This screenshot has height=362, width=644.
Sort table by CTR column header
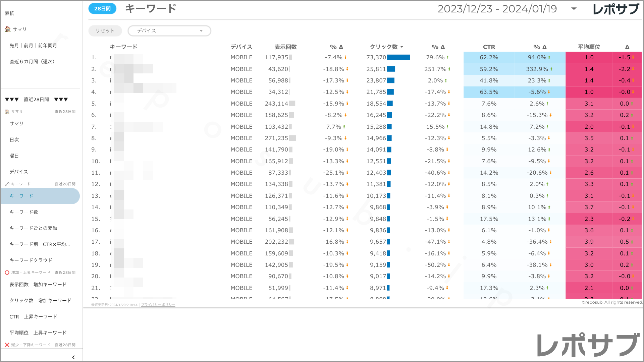tap(489, 47)
